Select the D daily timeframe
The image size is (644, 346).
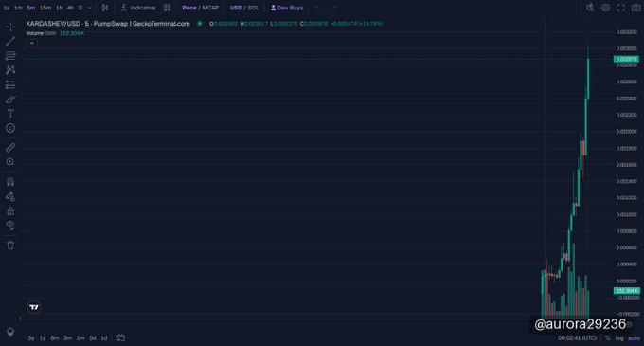[x=80, y=8]
